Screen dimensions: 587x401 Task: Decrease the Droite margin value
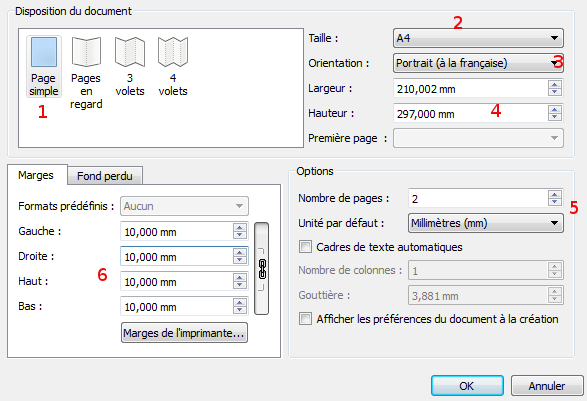pyautogui.click(x=240, y=260)
